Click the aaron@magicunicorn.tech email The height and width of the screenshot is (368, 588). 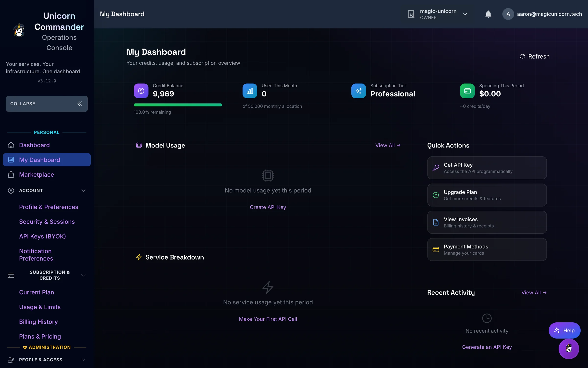pyautogui.click(x=549, y=14)
